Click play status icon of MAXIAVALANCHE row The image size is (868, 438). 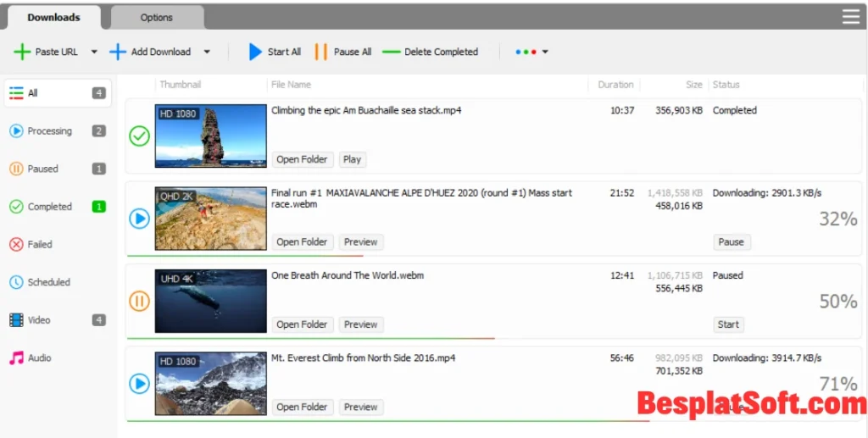coord(140,219)
